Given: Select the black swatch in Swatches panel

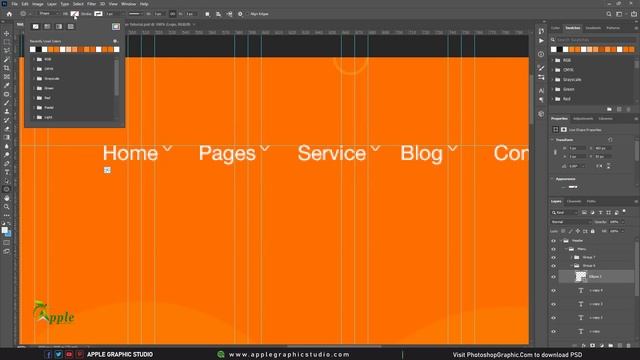Looking at the screenshot, I should point(560,49).
